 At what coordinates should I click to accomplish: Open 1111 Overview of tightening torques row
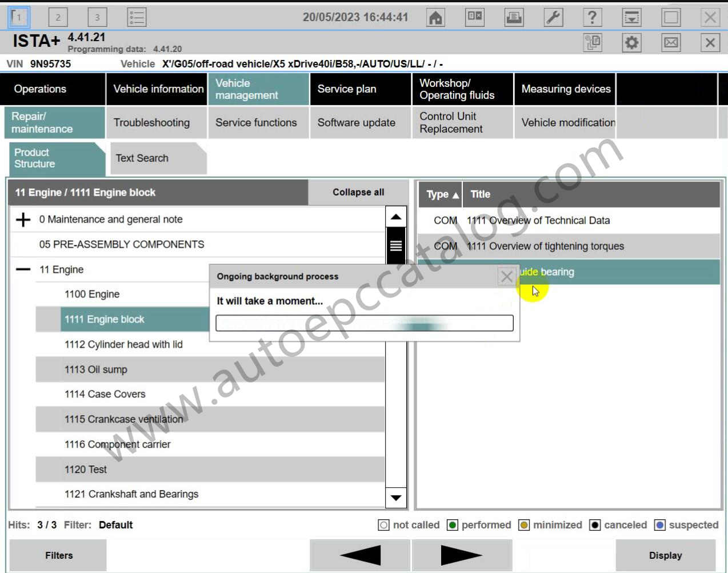coord(569,246)
